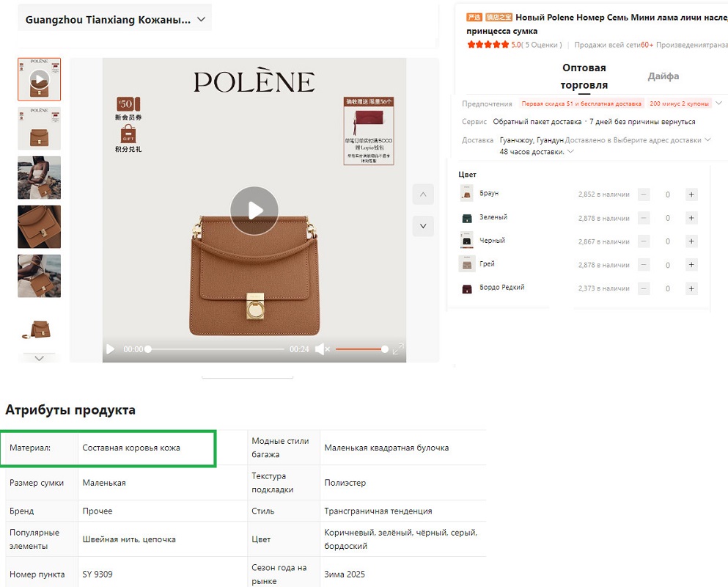The image size is (728, 587).
Task: Expand the 48 часов доставки options
Action: coord(570,152)
